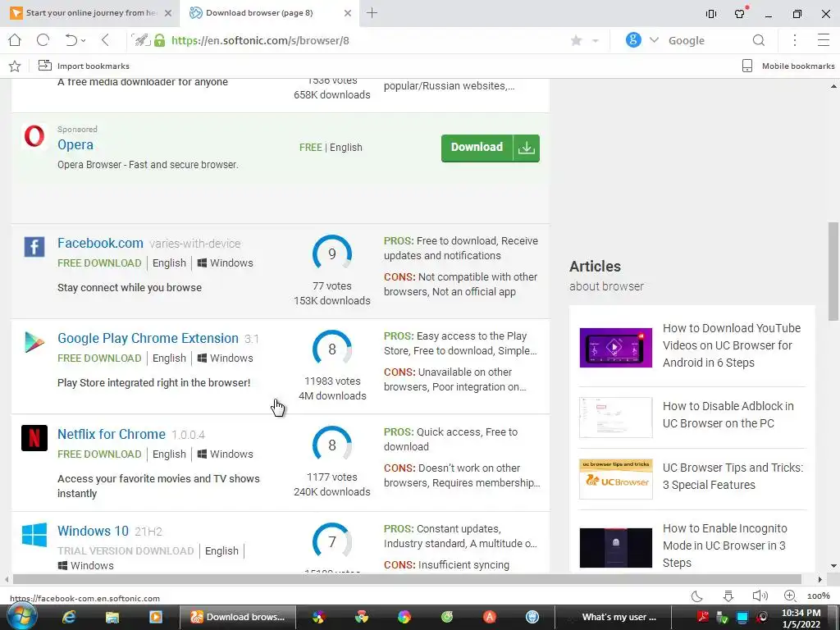840x630 pixels.
Task: Open the Windows Start button
Action: (x=22, y=616)
